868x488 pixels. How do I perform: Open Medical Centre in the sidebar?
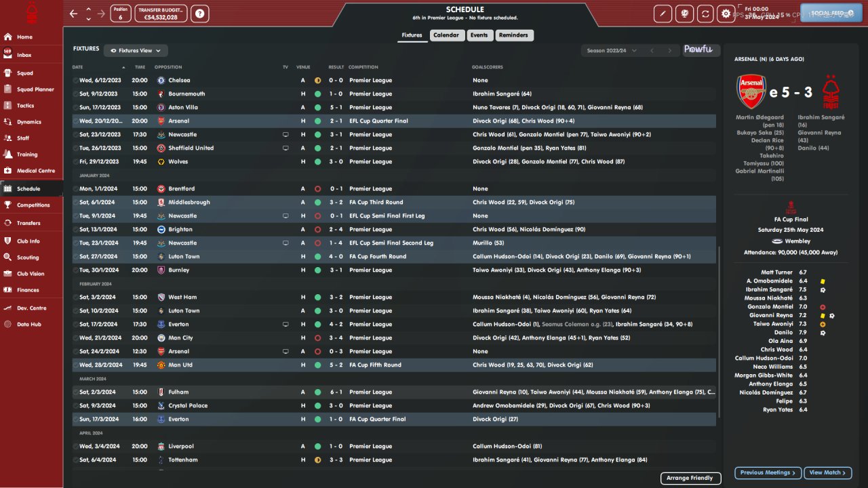pos(35,171)
